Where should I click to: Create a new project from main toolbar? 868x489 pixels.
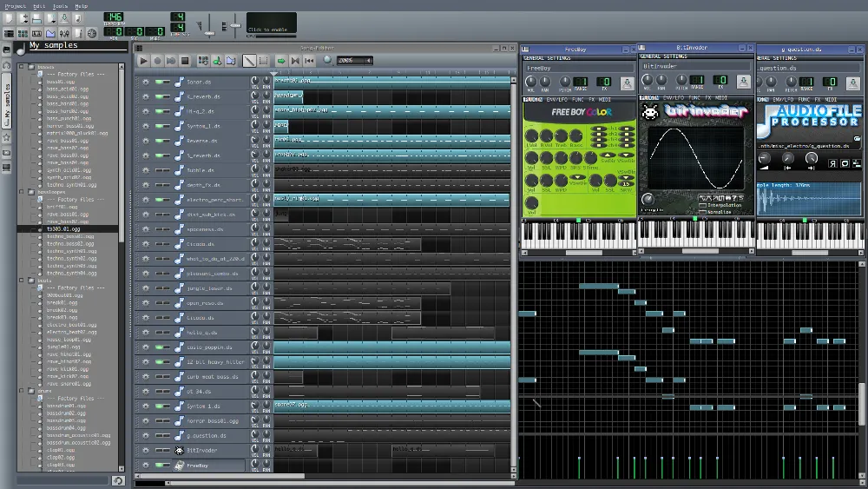point(9,19)
